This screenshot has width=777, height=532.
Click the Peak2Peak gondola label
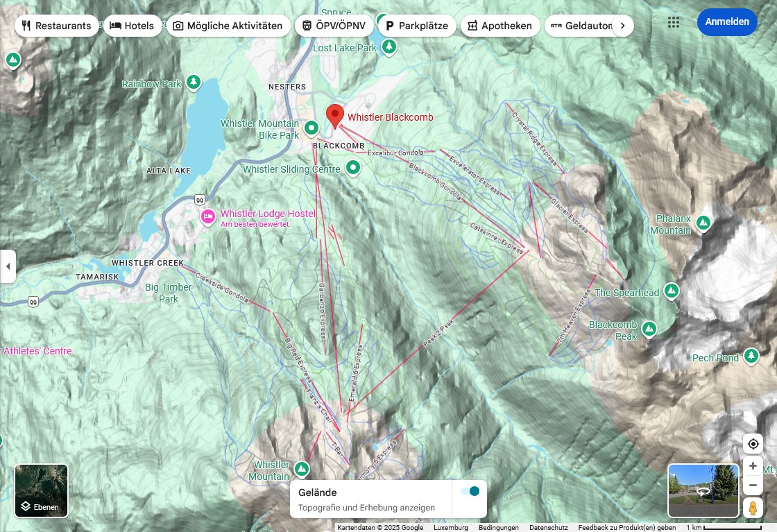pos(438,334)
